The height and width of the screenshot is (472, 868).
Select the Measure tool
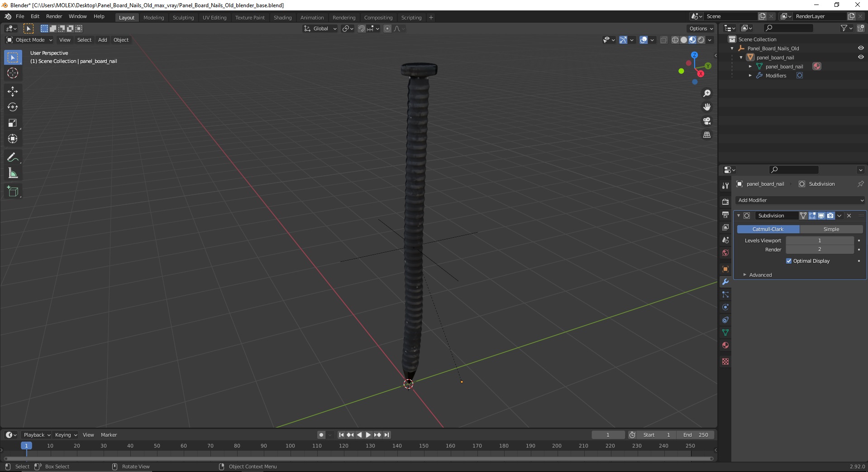pos(13,173)
